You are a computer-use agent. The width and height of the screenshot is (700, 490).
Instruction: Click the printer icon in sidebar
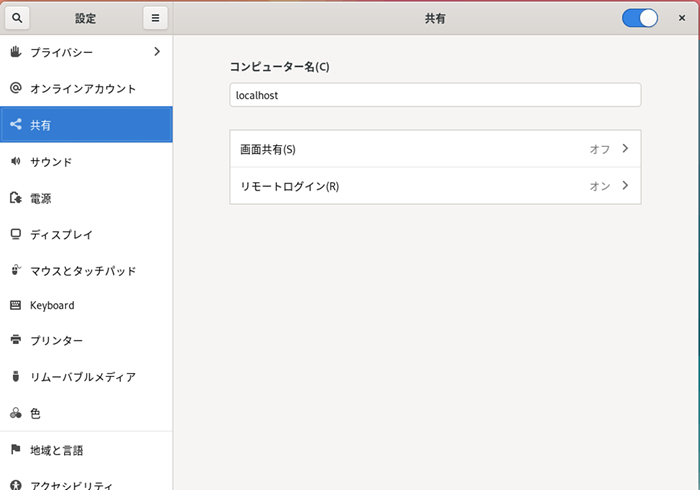[x=15, y=340]
